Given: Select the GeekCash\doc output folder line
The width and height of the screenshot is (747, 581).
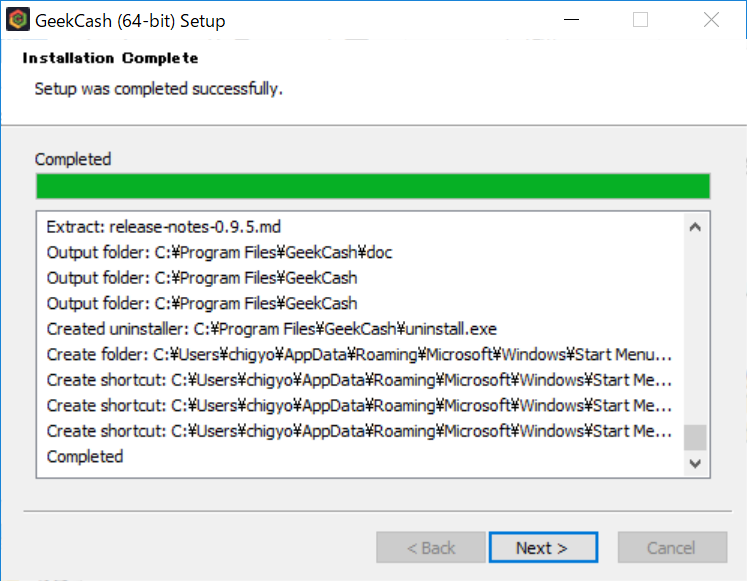Looking at the screenshot, I should [219, 253].
